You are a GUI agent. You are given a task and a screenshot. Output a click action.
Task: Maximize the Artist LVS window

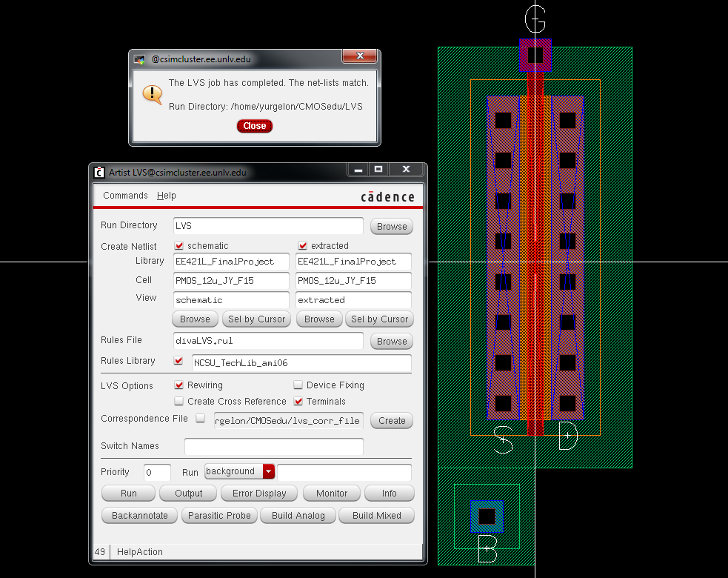click(x=378, y=170)
